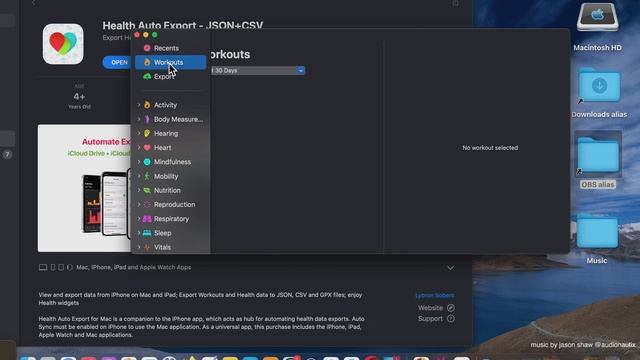This screenshot has height=360, width=640.
Task: Click the Activity sidebar label
Action: click(x=165, y=105)
